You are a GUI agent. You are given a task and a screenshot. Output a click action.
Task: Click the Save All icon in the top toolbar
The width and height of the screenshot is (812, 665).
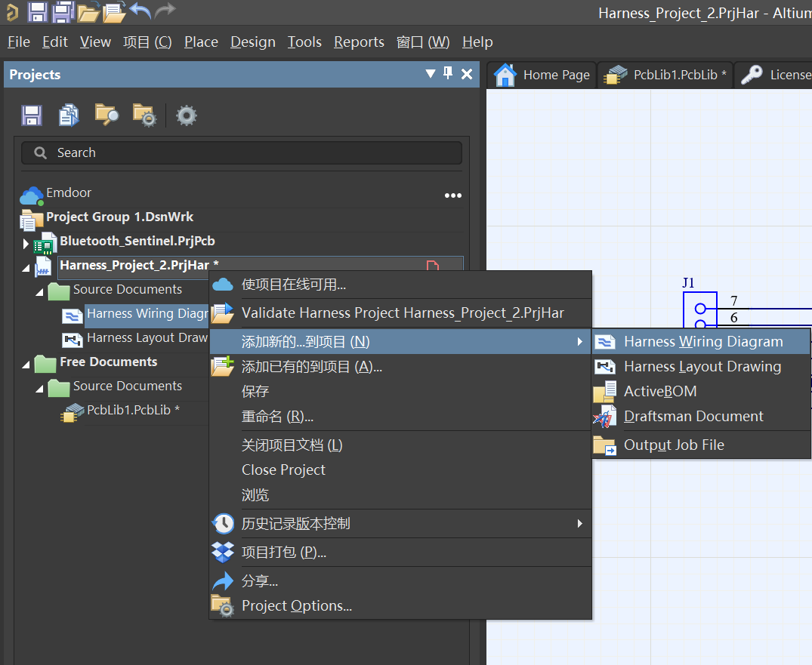pyautogui.click(x=63, y=11)
